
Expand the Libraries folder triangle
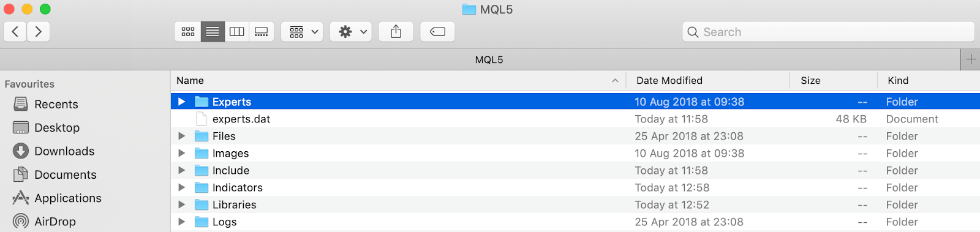coord(181,204)
